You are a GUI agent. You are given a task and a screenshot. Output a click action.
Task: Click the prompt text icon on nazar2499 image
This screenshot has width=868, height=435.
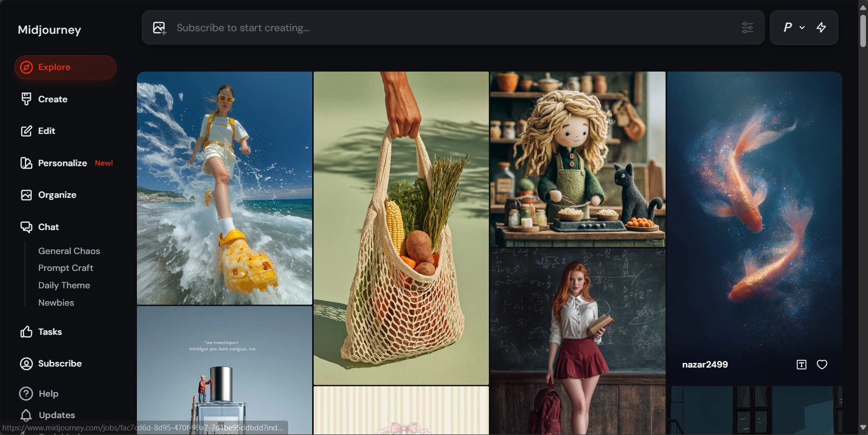coord(801,364)
